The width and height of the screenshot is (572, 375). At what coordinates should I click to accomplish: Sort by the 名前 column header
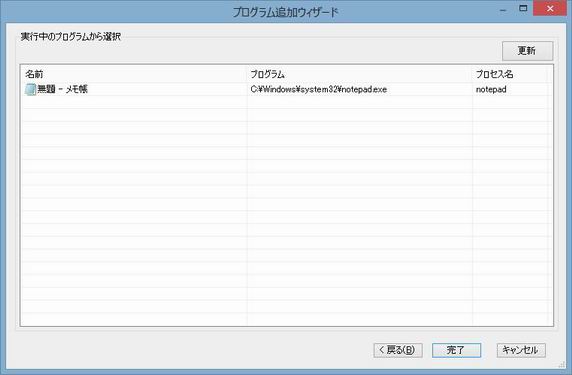click(x=134, y=74)
